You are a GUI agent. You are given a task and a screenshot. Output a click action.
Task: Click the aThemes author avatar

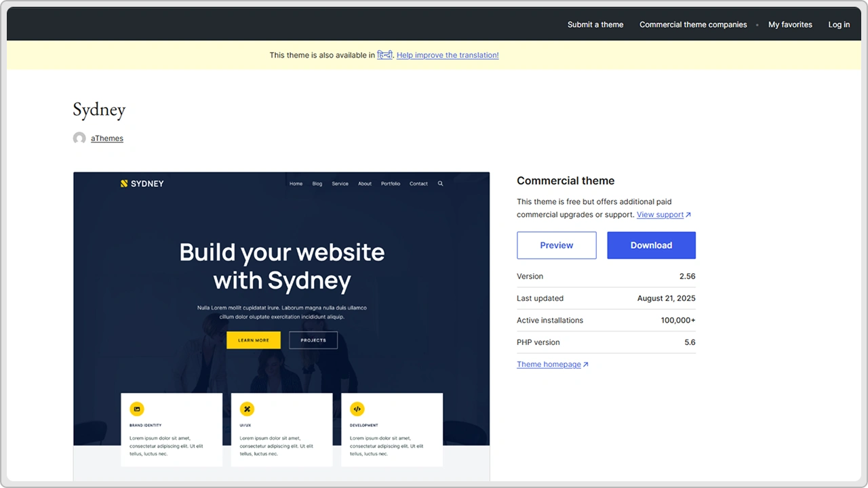click(x=79, y=138)
